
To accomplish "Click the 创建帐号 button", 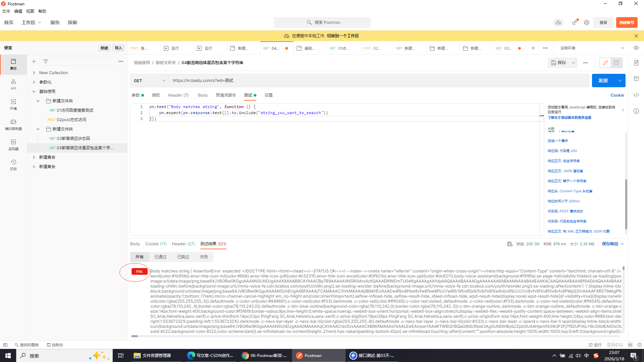I will coord(627,22).
